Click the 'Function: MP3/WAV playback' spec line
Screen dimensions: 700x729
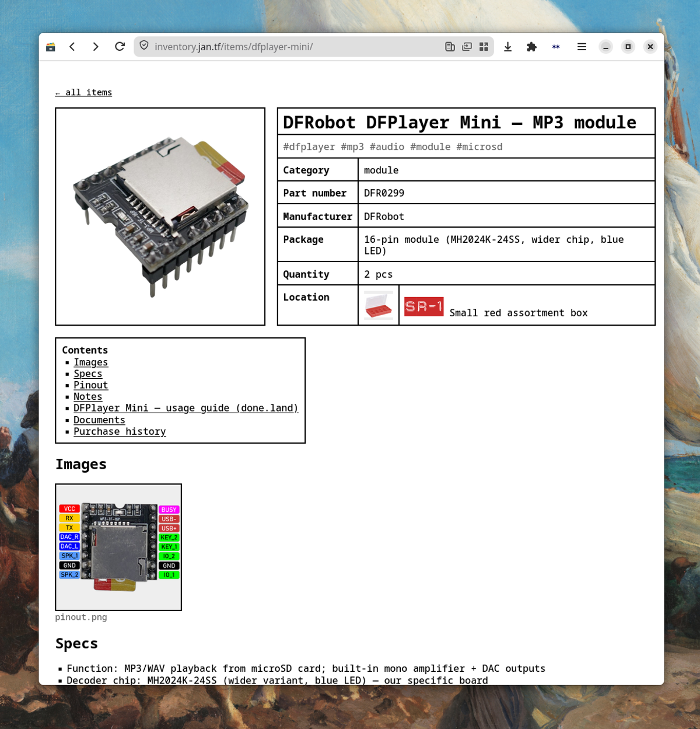click(306, 668)
